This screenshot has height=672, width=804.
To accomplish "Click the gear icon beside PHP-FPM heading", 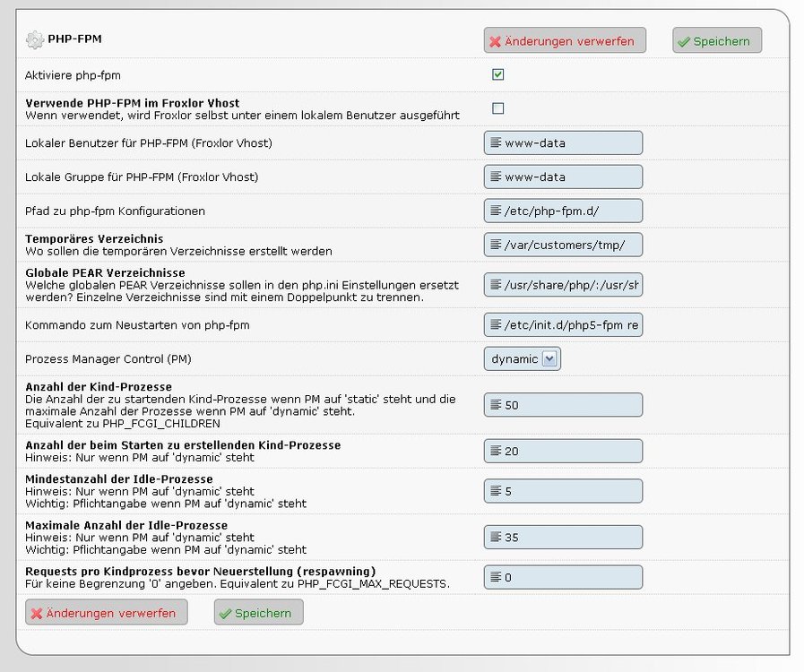I will click(x=34, y=39).
